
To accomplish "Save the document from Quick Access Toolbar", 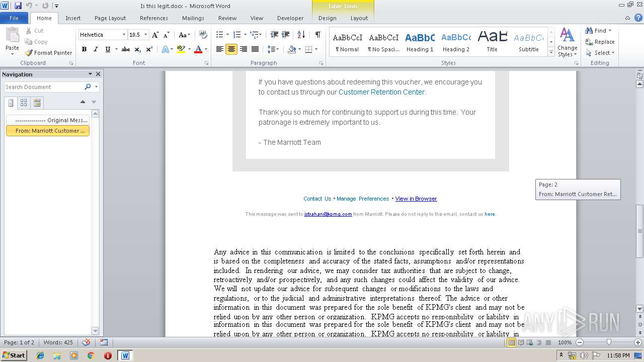I will point(18,6).
